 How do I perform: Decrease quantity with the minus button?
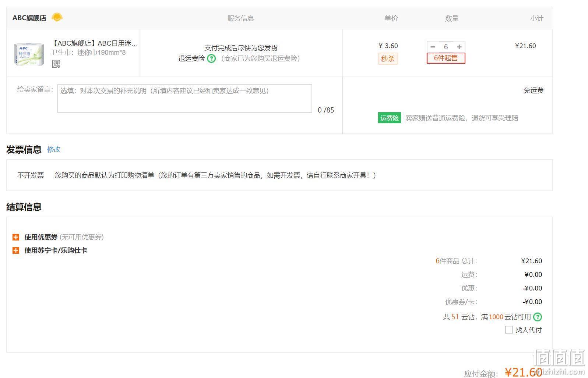(433, 47)
